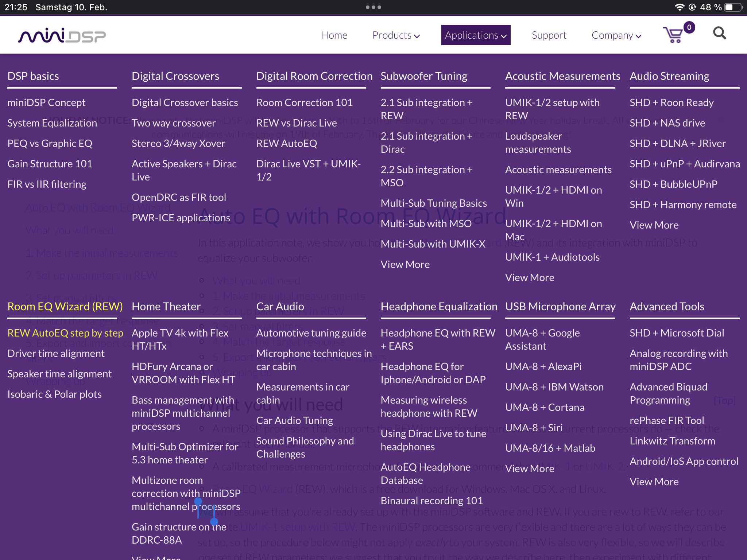The width and height of the screenshot is (747, 560).
Task: Open Isobaric & Polar plots link
Action: coord(54,394)
